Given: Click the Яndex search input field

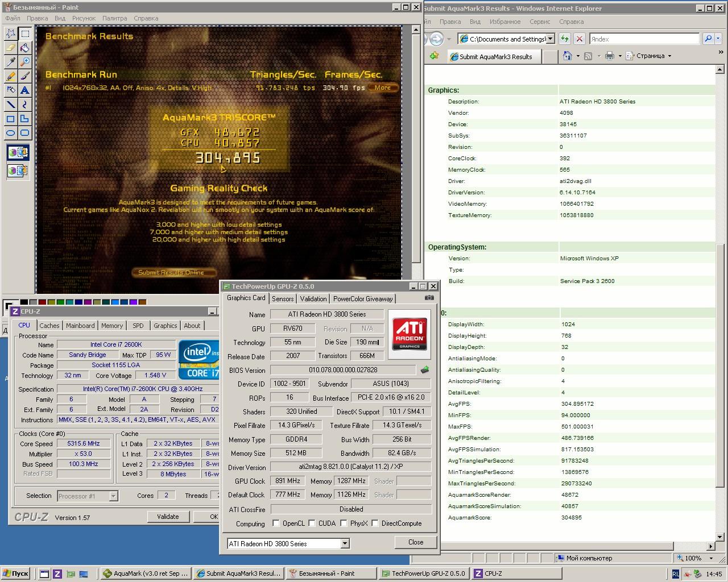Looking at the screenshot, I should [644, 39].
